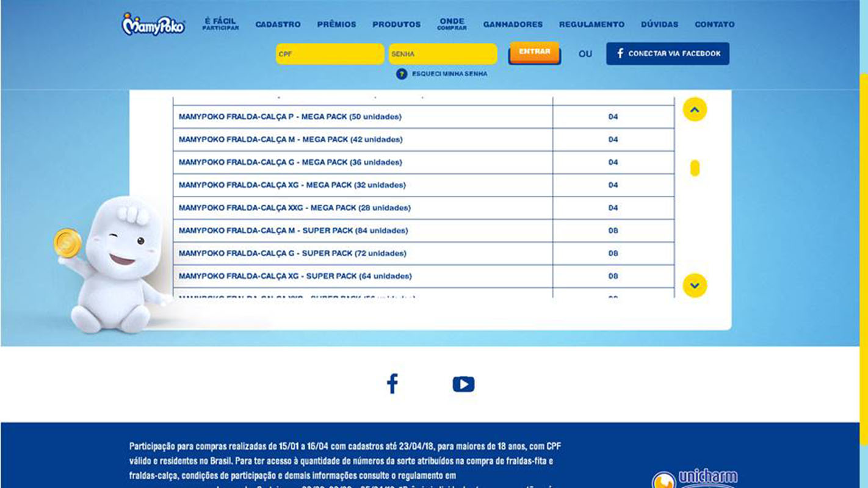Image resolution: width=868 pixels, height=488 pixels.
Task: Click value 04 in P Mega Pack row
Action: pos(613,117)
